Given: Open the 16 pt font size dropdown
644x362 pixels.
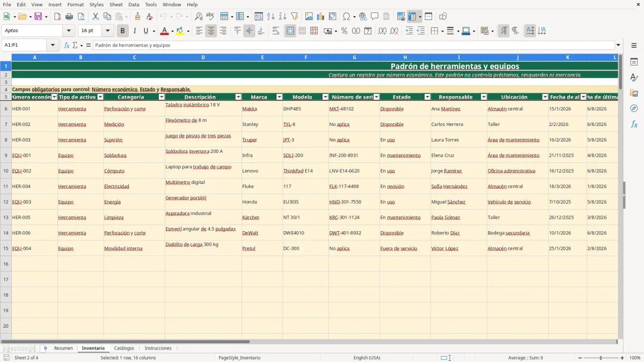Looking at the screenshot, I should (107, 31).
